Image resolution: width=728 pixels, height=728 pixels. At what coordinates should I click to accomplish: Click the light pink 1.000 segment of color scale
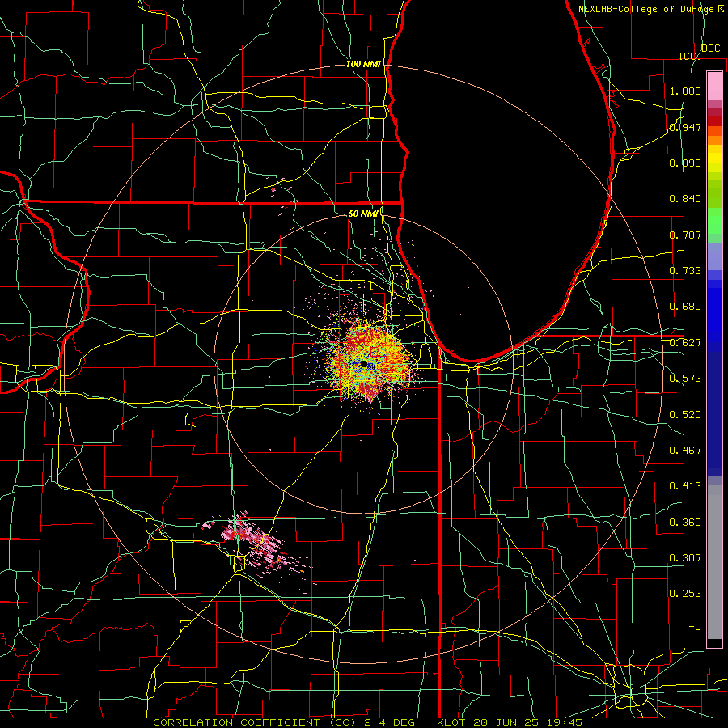click(714, 86)
